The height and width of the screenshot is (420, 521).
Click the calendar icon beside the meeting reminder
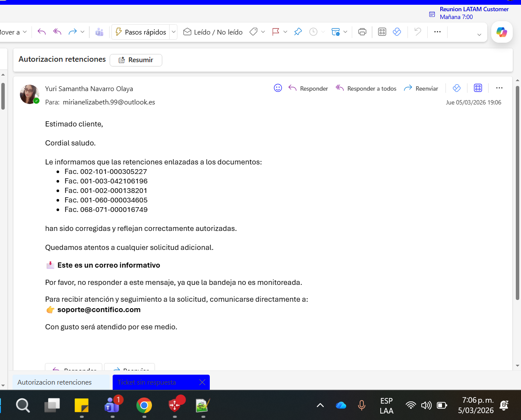(x=432, y=14)
